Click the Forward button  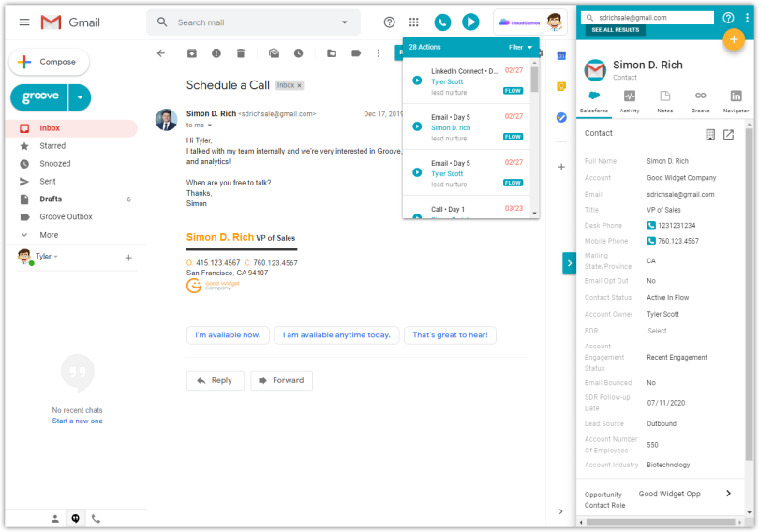(281, 380)
